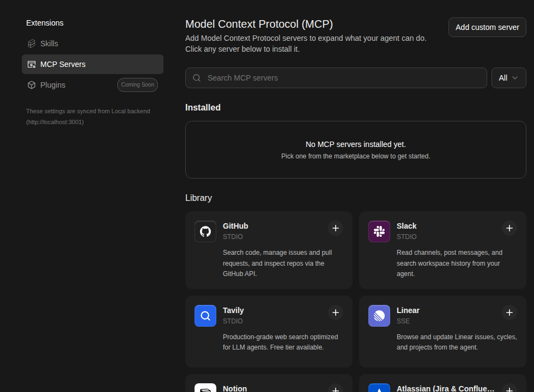The width and height of the screenshot is (534, 392).
Task: Click the Coming Soon badge
Action: (x=137, y=85)
